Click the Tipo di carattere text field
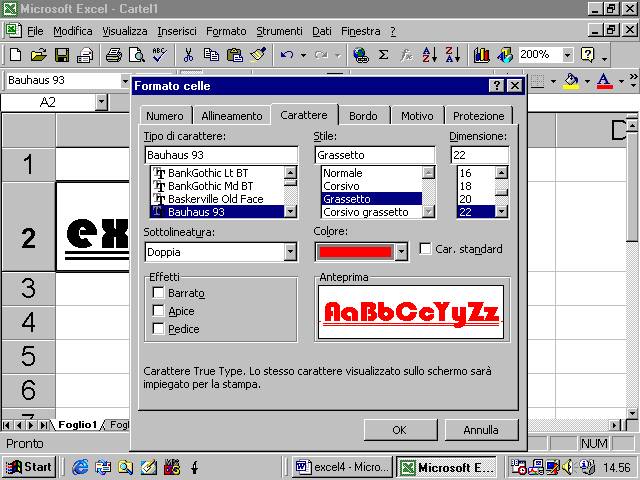640x480 pixels. (x=221, y=155)
